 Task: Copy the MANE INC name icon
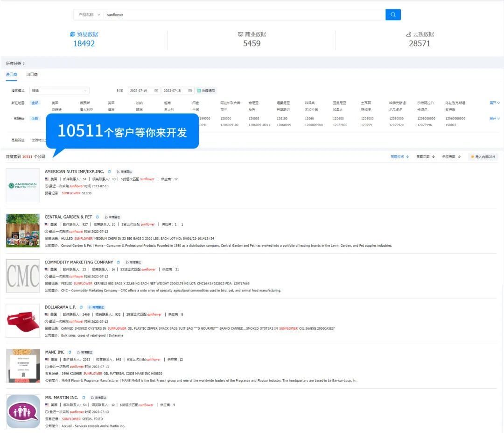tap(70, 352)
